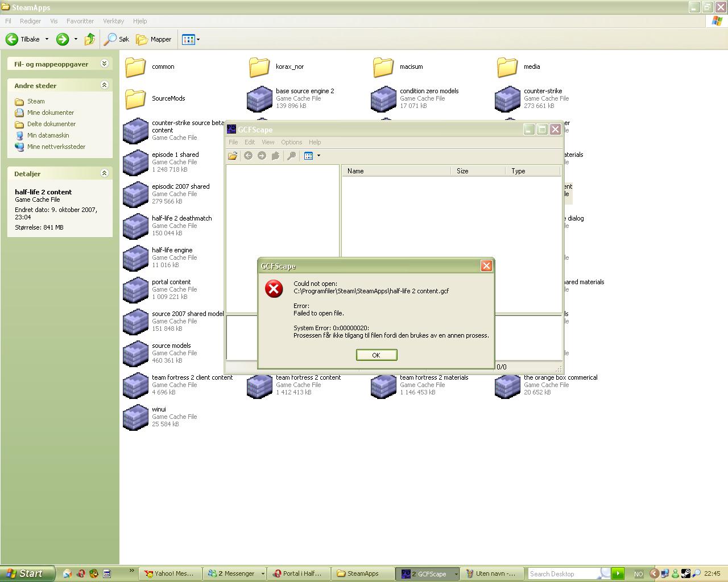Click the green go button beside Search Desktop
The width and height of the screenshot is (728, 582).
pyautogui.click(x=618, y=573)
